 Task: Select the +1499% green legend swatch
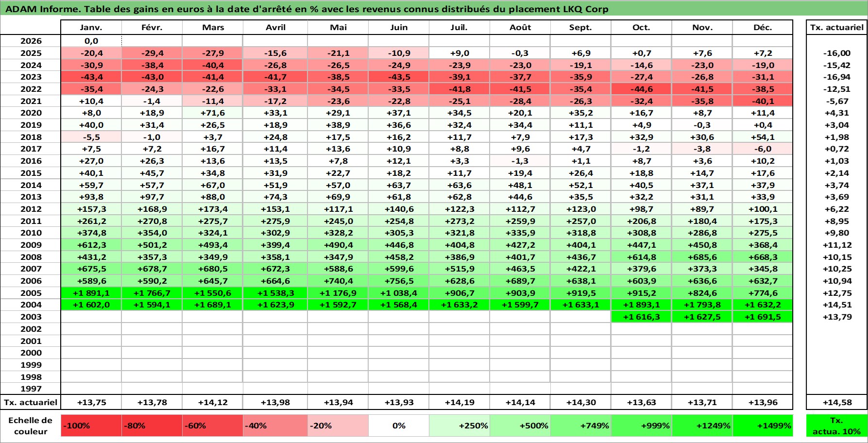click(763, 426)
